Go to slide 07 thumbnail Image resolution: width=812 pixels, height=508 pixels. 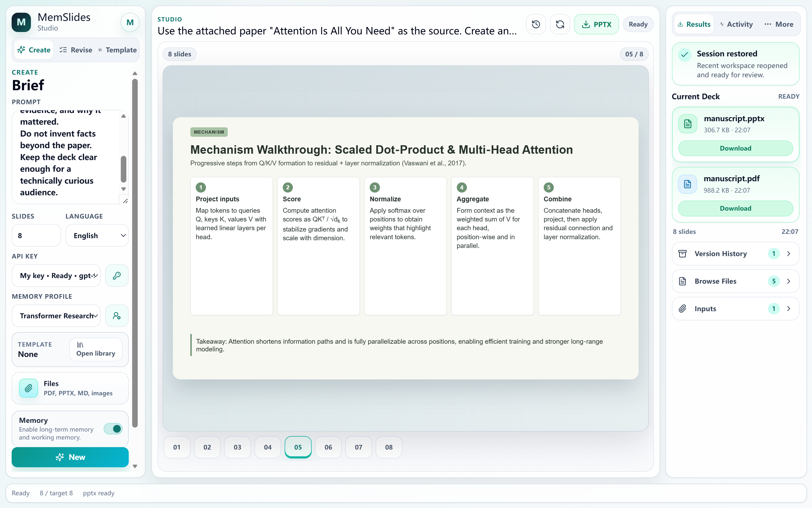tap(358, 447)
